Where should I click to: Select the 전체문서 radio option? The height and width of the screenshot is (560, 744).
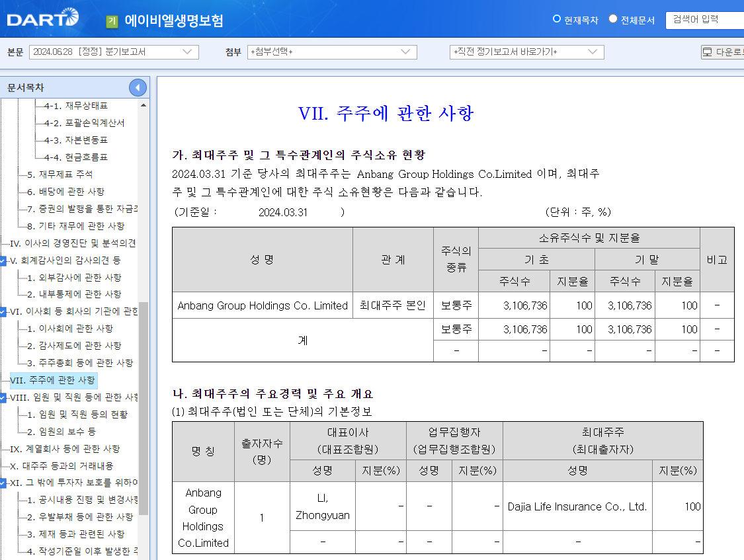tap(613, 19)
